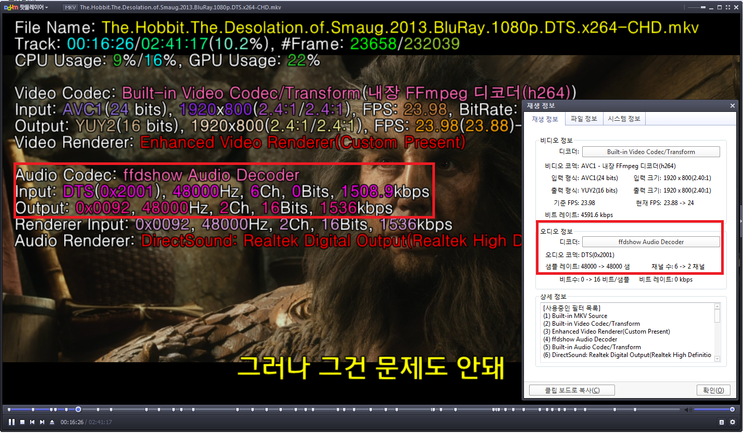Click the eject/open file icon
The image size is (743, 433).
click(x=52, y=422)
